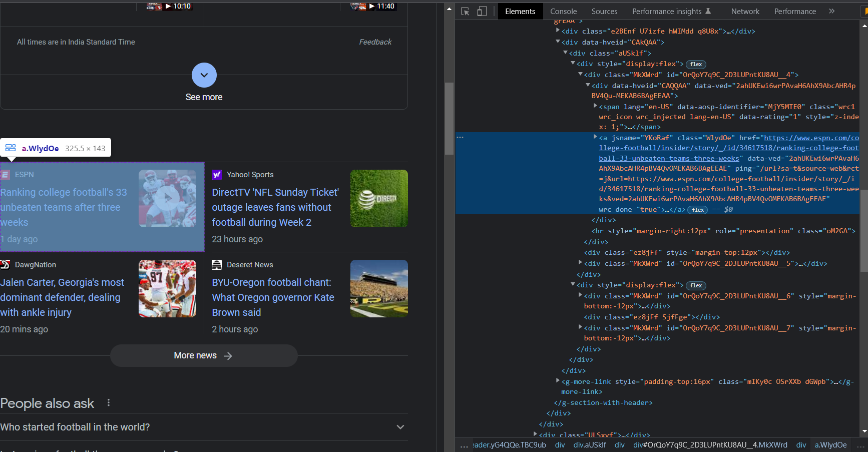Expand the 'Who started football in the world?' question
The height and width of the screenshot is (452, 868).
[400, 427]
